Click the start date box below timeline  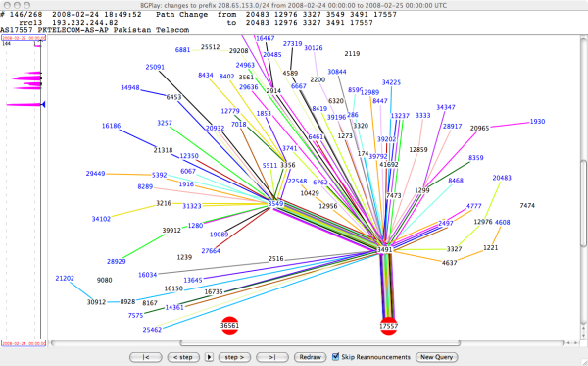pos(24,343)
